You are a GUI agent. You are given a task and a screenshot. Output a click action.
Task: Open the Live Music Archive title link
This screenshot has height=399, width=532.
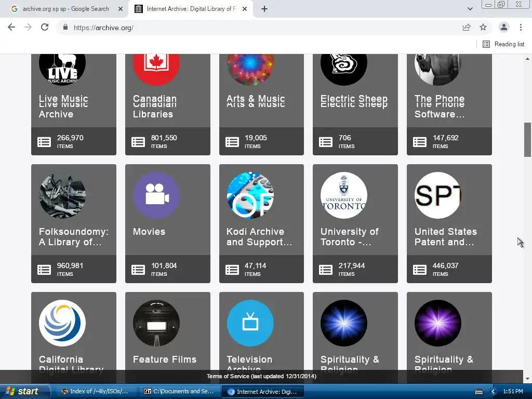click(x=63, y=106)
